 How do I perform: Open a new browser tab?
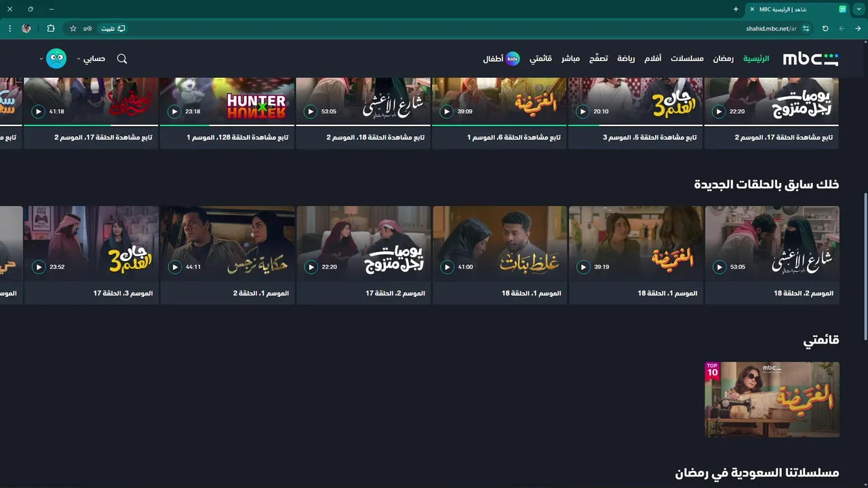736,9
